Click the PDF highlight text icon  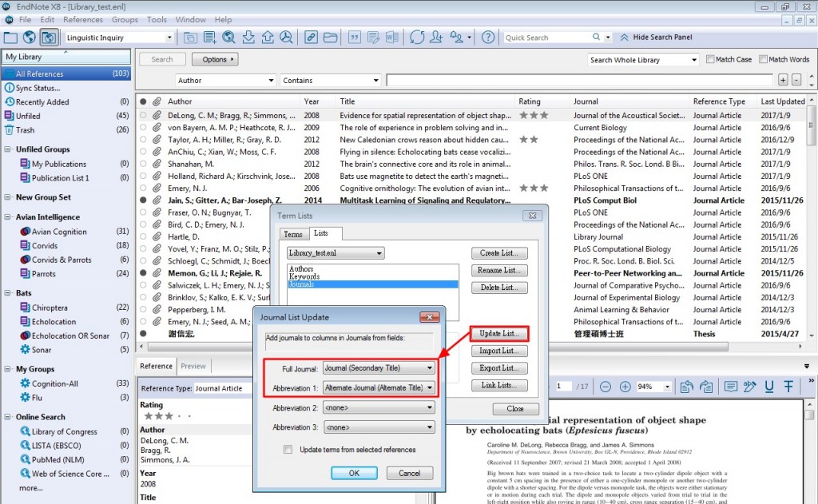click(749, 387)
